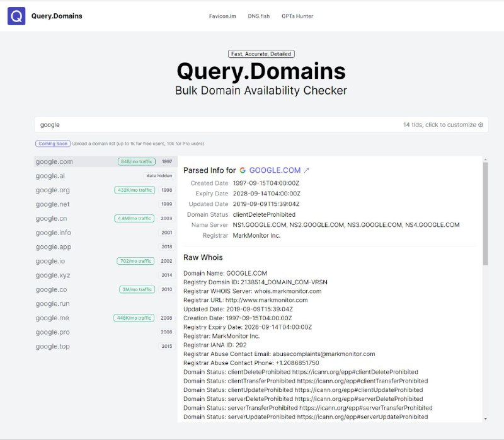Image resolution: width=504 pixels, height=440 pixels.
Task: Open DNS.fish in the top navigation
Action: pyautogui.click(x=259, y=16)
